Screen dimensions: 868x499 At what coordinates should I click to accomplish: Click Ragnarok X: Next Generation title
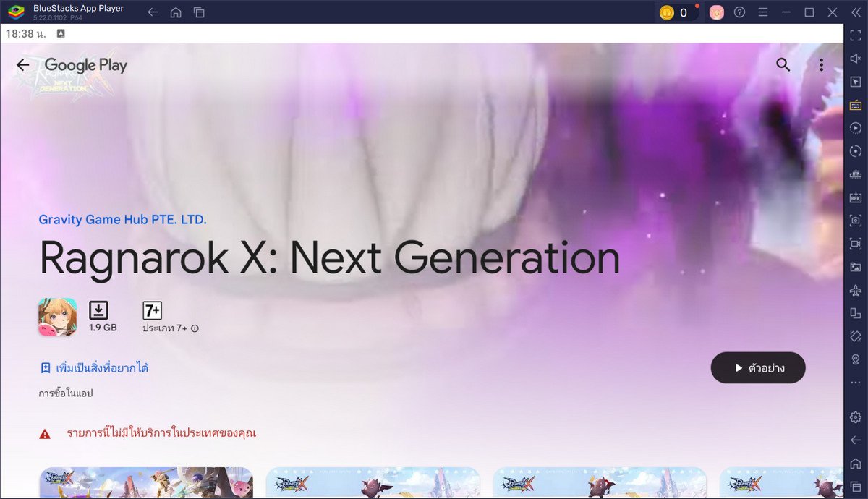(x=330, y=257)
